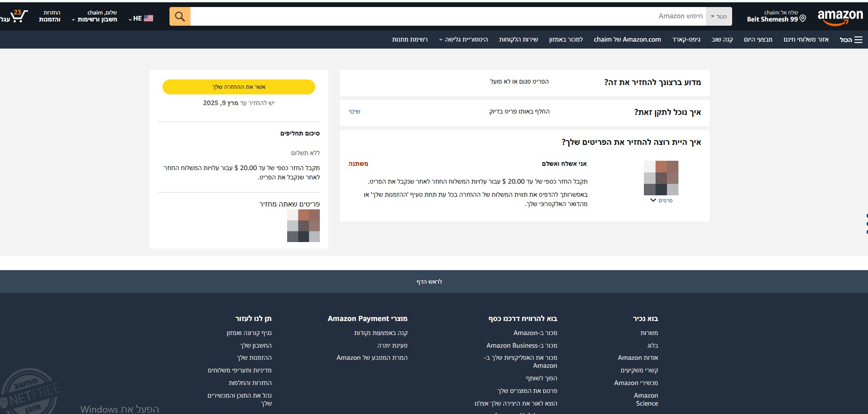The image size is (868, 414).
Task: Click the red משתנה link in return method
Action: tap(358, 164)
